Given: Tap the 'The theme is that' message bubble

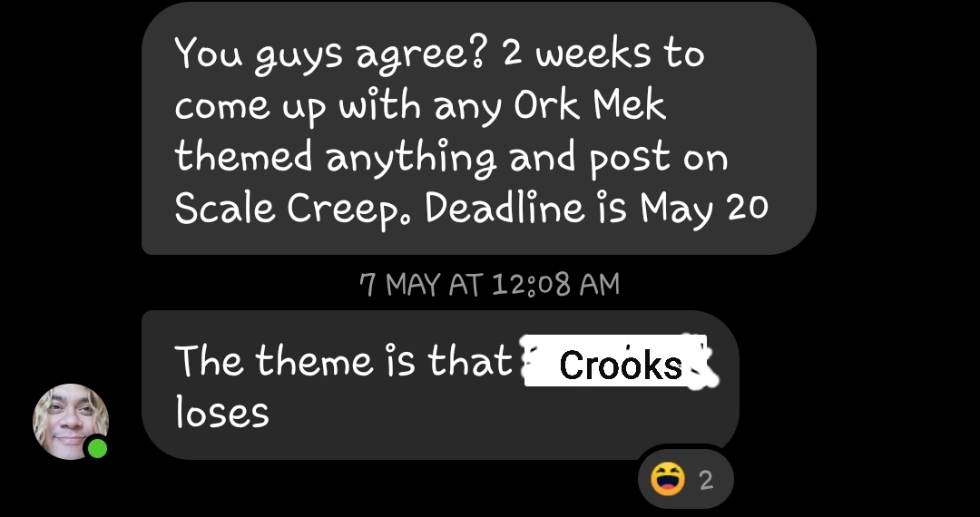Looking at the screenshot, I should (x=441, y=385).
